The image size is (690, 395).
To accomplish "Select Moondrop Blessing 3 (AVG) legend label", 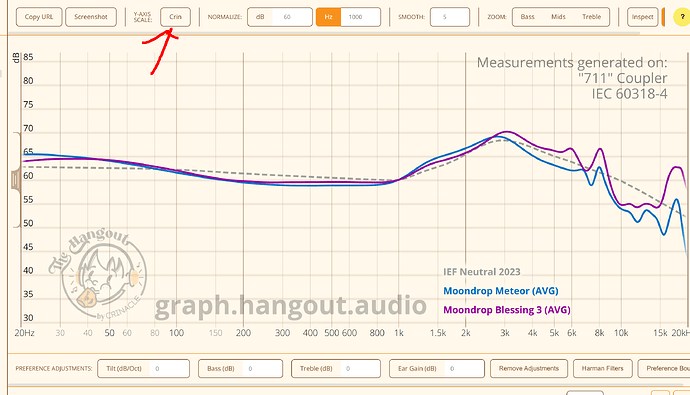I will [x=506, y=310].
